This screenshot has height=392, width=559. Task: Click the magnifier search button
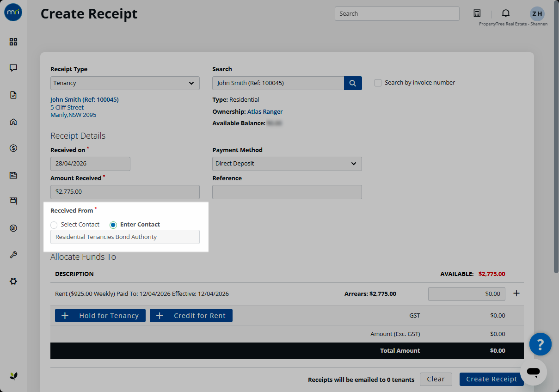click(x=353, y=83)
